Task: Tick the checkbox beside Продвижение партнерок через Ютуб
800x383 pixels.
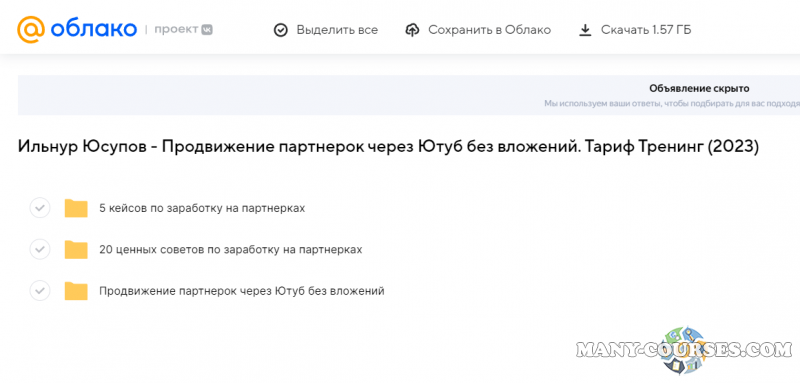Action: (40, 291)
